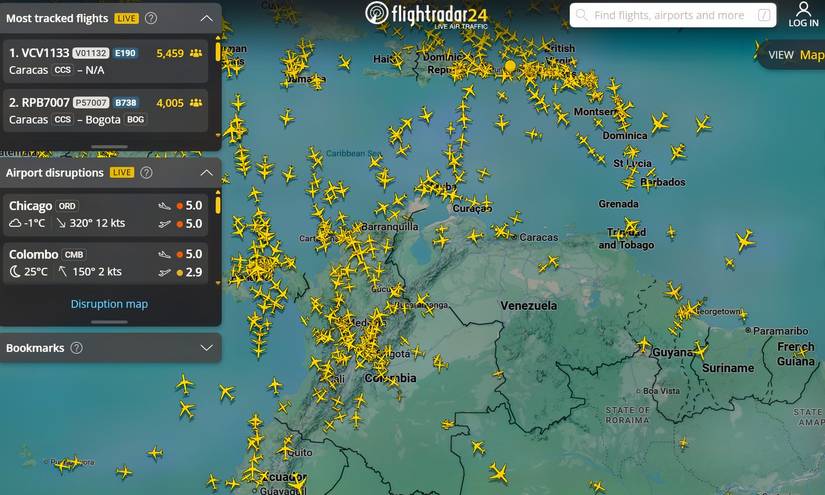Image resolution: width=825 pixels, height=495 pixels.
Task: Focus the Find flights, airports search field
Action: [x=672, y=15]
